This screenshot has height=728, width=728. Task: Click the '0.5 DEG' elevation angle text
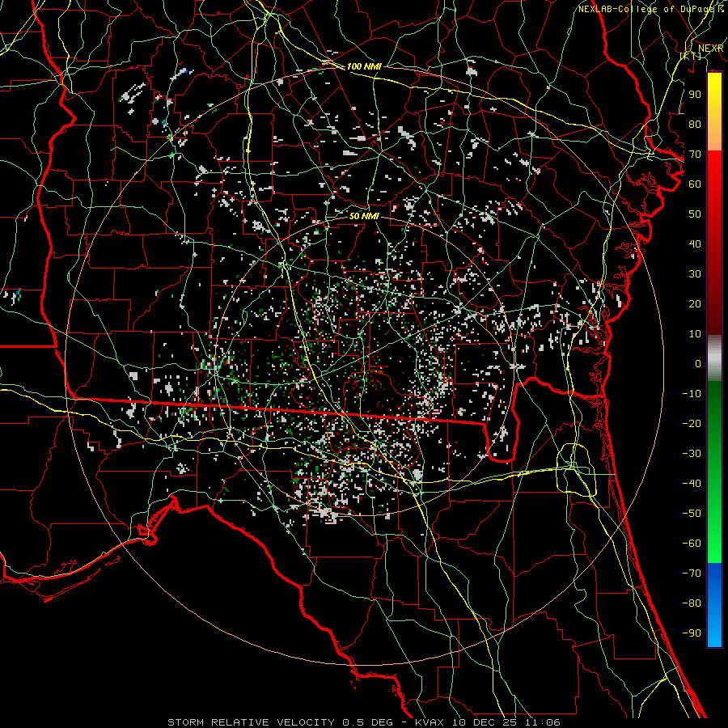tap(368, 722)
